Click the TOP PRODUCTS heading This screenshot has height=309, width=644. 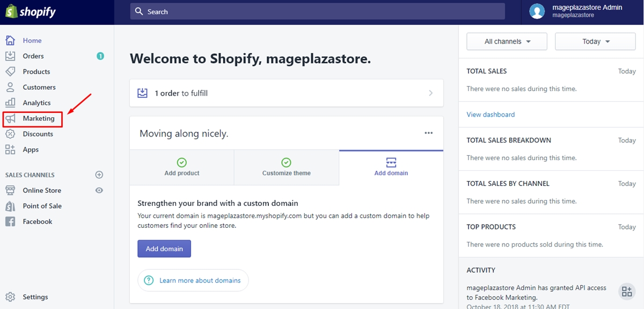pyautogui.click(x=491, y=227)
